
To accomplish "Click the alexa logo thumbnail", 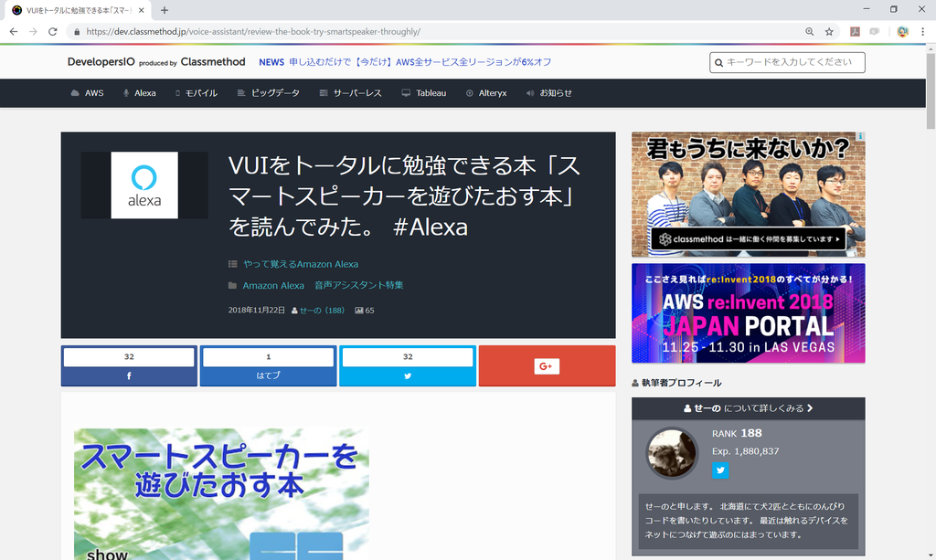I will coord(144,185).
